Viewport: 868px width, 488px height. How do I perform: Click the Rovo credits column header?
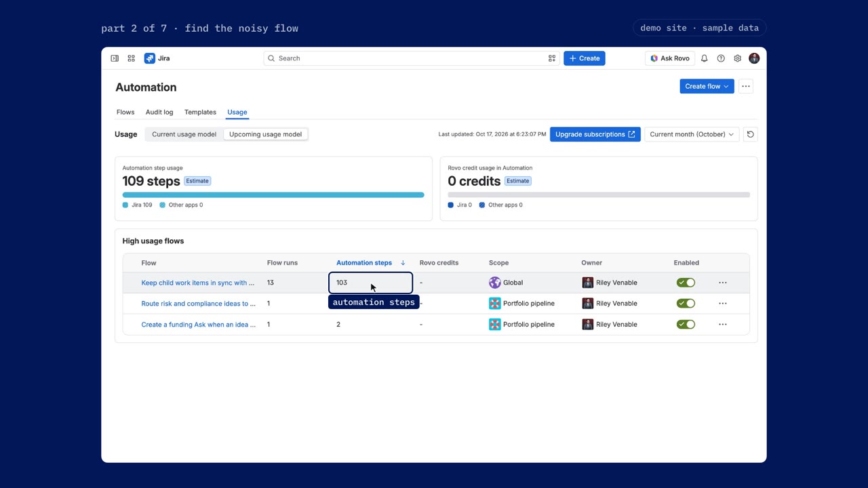point(439,263)
